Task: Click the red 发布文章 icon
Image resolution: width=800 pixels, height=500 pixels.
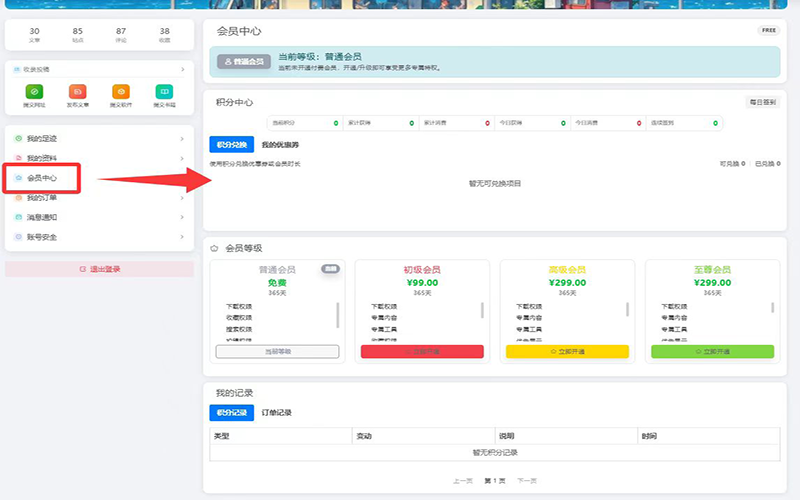Action: (x=77, y=91)
